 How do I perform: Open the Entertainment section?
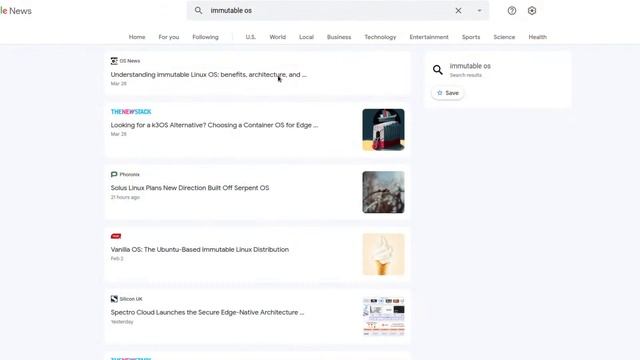point(429,37)
